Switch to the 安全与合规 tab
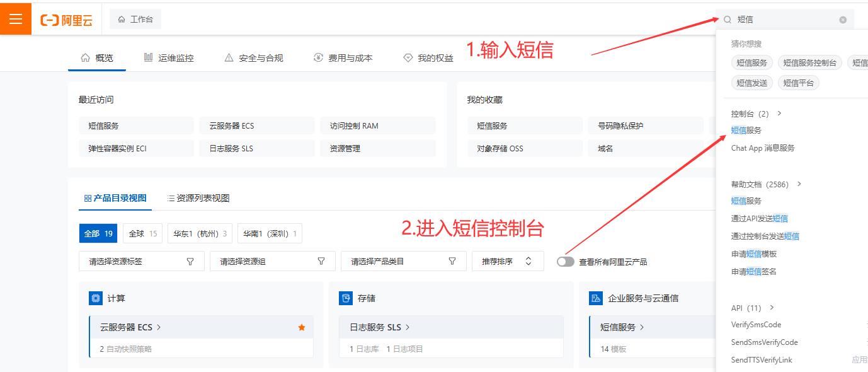Screen dimensions: 868x372 (254, 58)
